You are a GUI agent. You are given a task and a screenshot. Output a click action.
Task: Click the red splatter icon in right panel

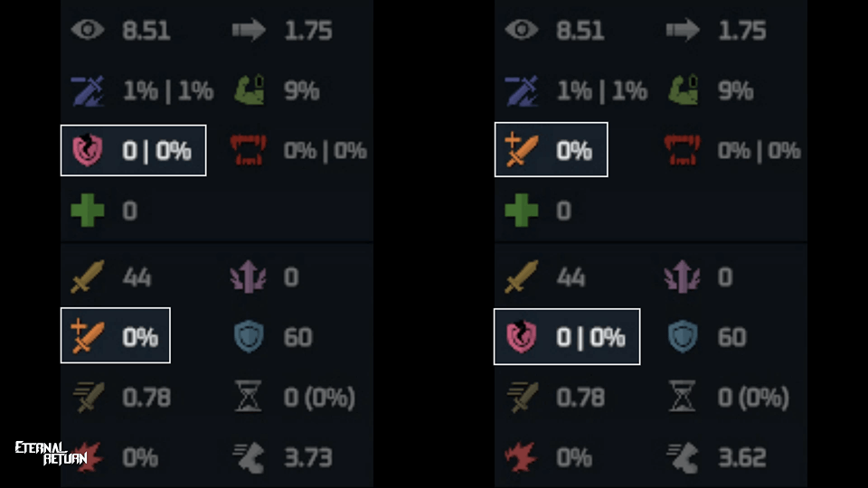pyautogui.click(x=522, y=456)
